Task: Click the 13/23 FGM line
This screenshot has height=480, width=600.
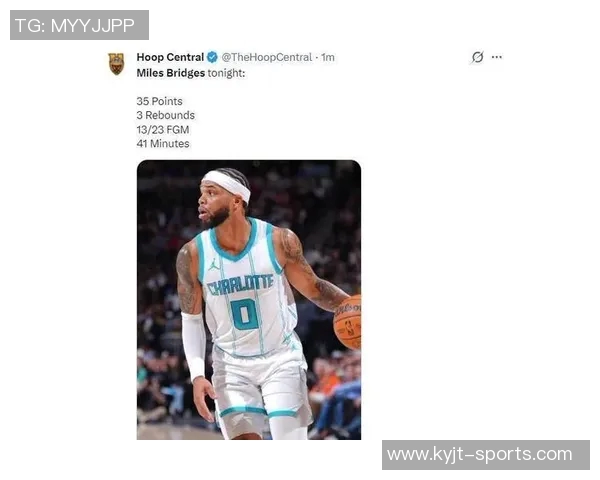Action: tap(163, 129)
